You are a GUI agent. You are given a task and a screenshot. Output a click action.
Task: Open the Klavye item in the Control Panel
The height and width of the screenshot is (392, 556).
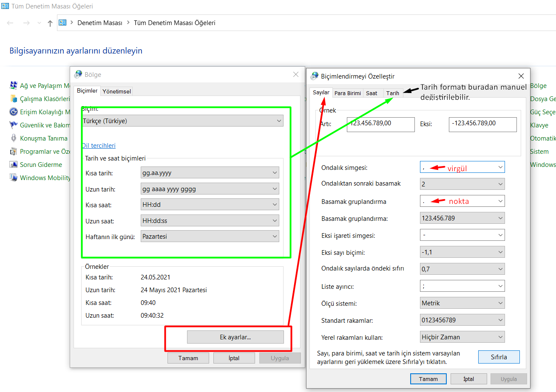pos(539,125)
